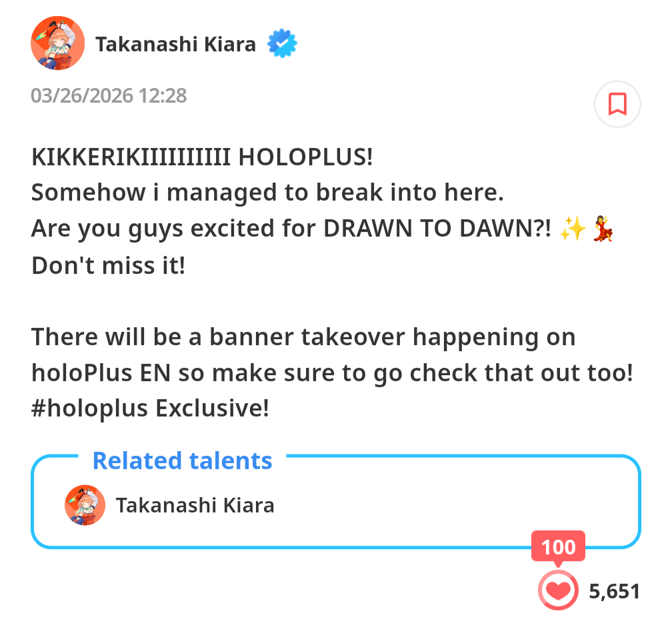Click the KIKKERIKIIIIIIIIII HOLOPLUS! opening line
Viewport: 672px width, 635px height.
click(x=202, y=157)
